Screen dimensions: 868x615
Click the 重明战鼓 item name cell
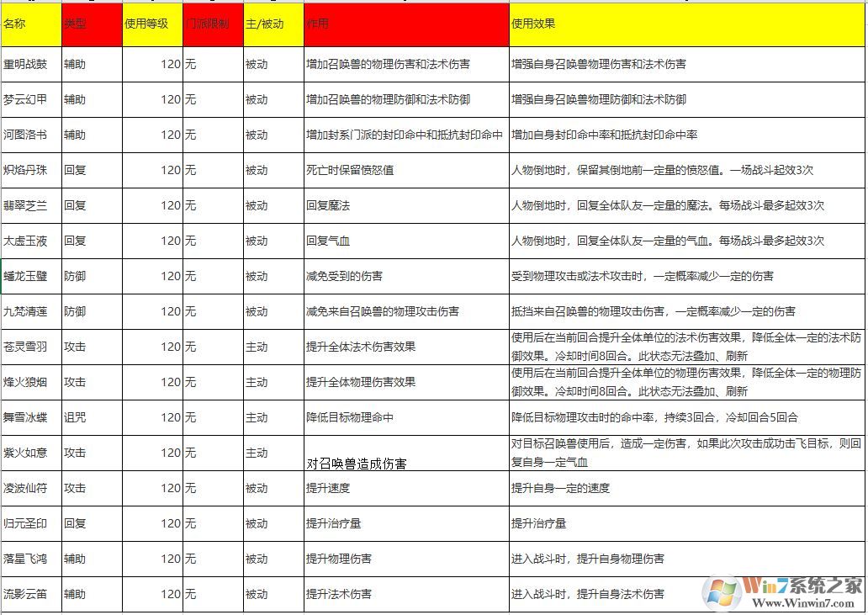coord(29,63)
